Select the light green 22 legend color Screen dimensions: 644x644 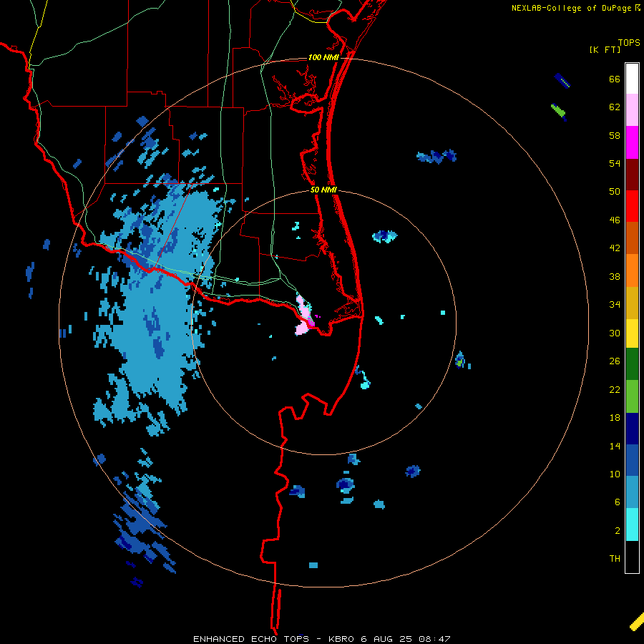(x=632, y=396)
